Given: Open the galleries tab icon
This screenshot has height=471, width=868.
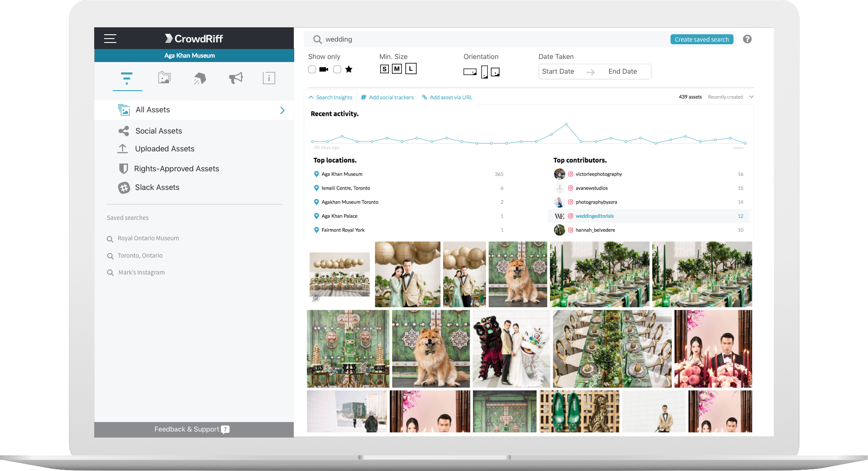Looking at the screenshot, I should tap(164, 78).
